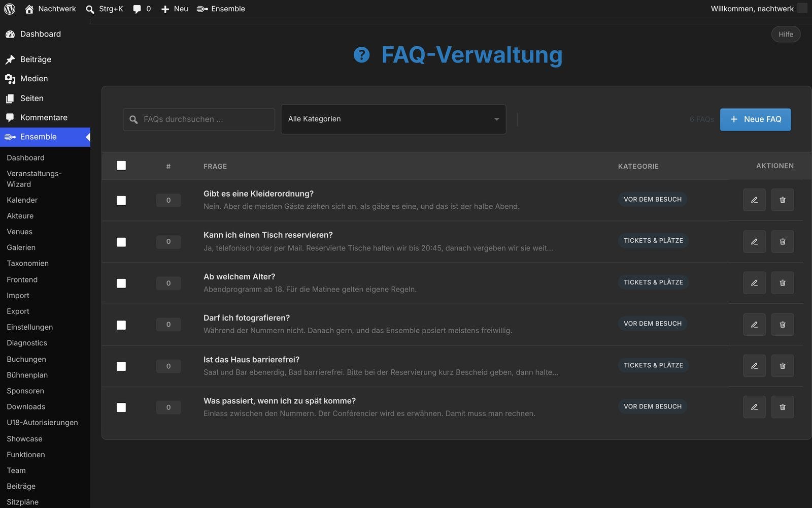
Task: Check the 'Gibt es eine Kleiderordnung?' row checkbox
Action: coord(121,201)
